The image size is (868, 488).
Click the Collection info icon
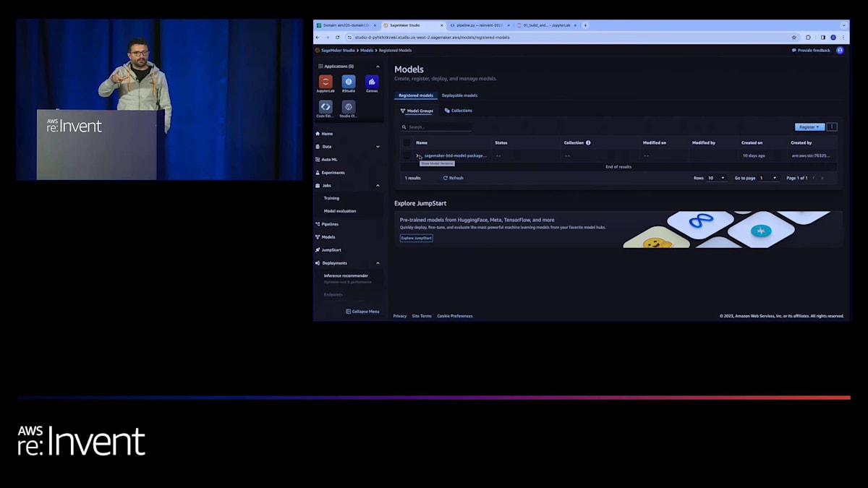588,142
